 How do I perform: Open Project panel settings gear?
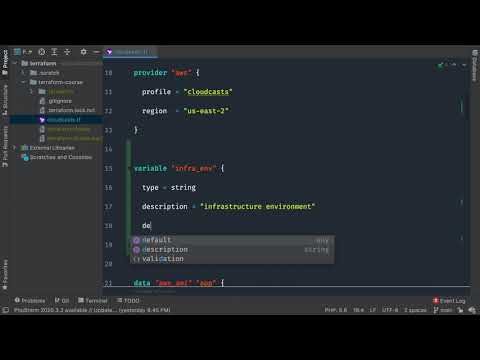coord(83,52)
